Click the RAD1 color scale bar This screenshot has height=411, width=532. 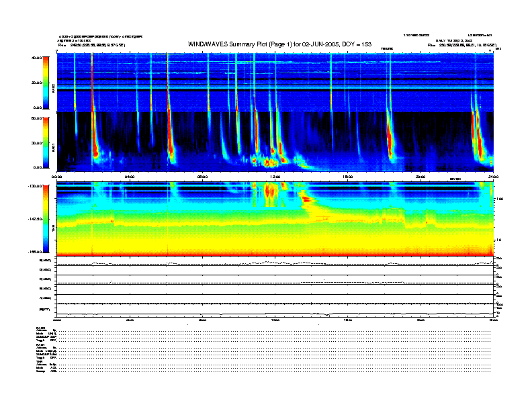(x=46, y=142)
